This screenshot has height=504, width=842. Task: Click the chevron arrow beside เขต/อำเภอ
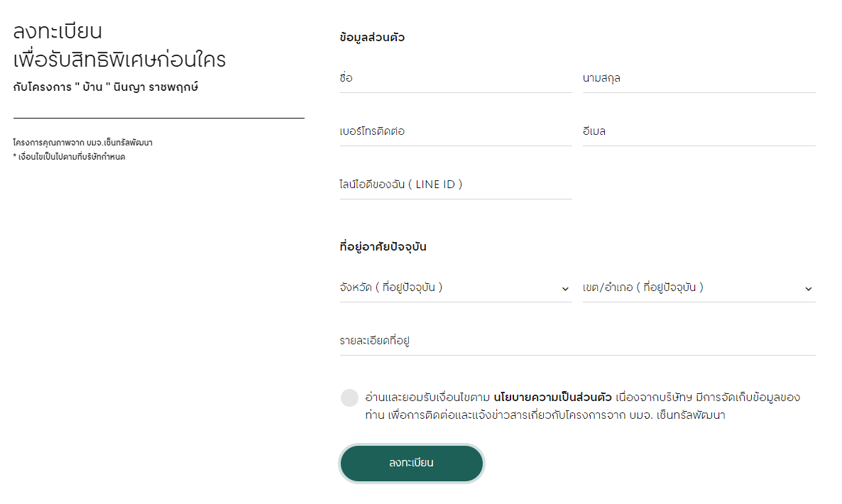pos(808,289)
